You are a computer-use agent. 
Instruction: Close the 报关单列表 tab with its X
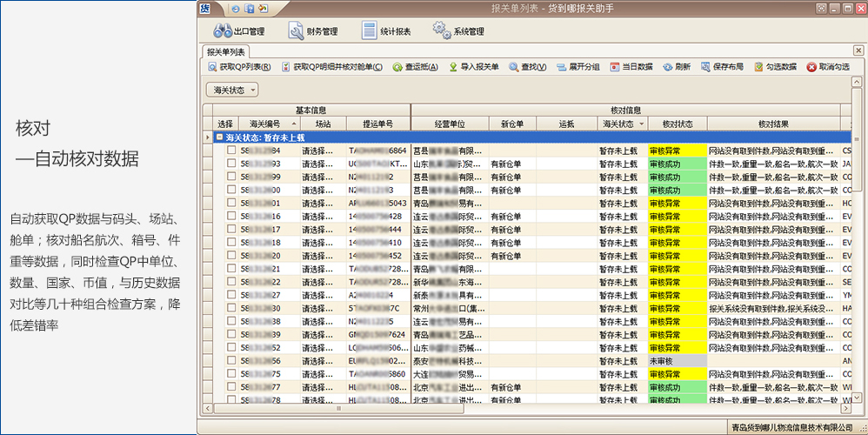pos(858,51)
